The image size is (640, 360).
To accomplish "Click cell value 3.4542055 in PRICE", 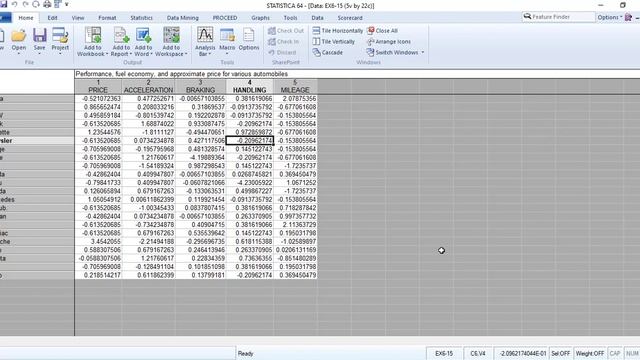I will 98,242.
